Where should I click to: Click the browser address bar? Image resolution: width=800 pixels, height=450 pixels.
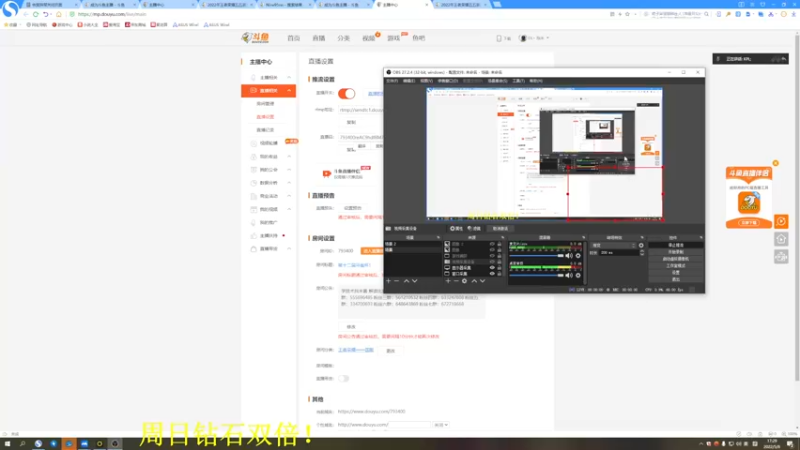(x=337, y=14)
